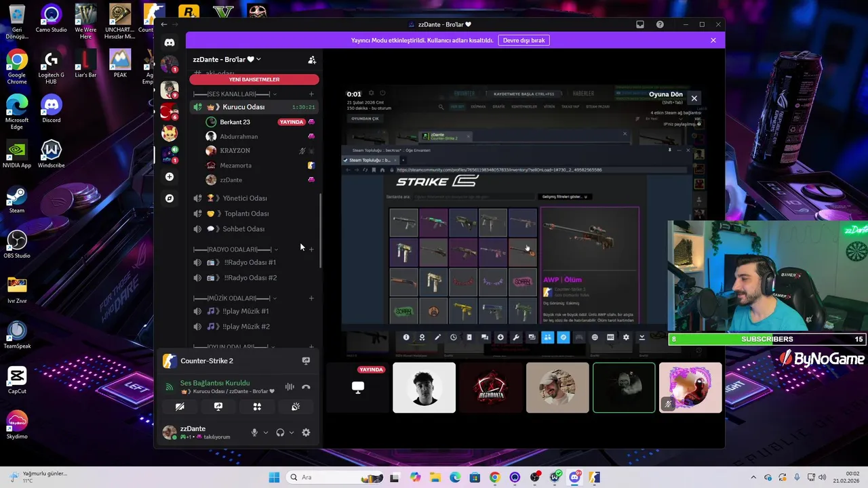Toggle the camera on/off button
868x488 pixels.
(180, 407)
